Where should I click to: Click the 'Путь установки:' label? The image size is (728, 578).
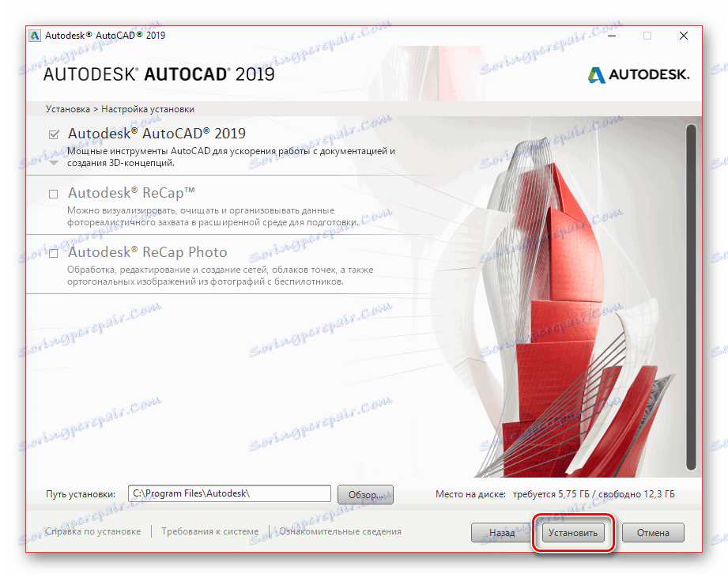[x=81, y=494]
